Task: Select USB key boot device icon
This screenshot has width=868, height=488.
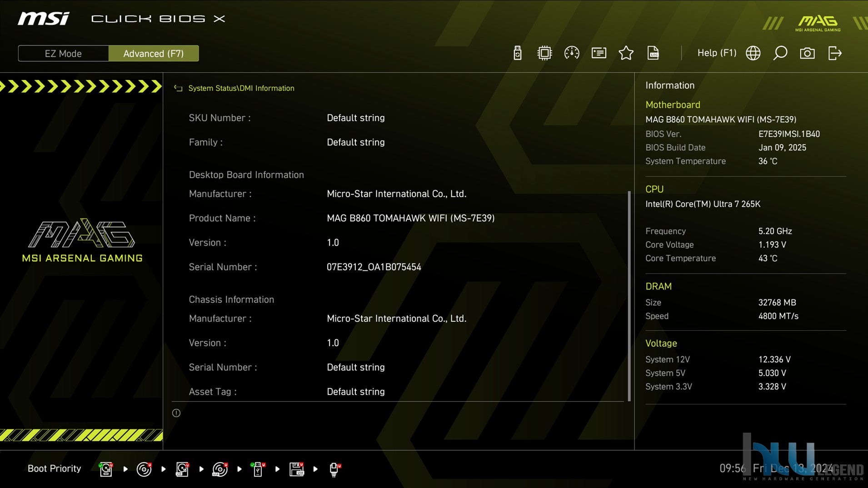Action: click(258, 469)
